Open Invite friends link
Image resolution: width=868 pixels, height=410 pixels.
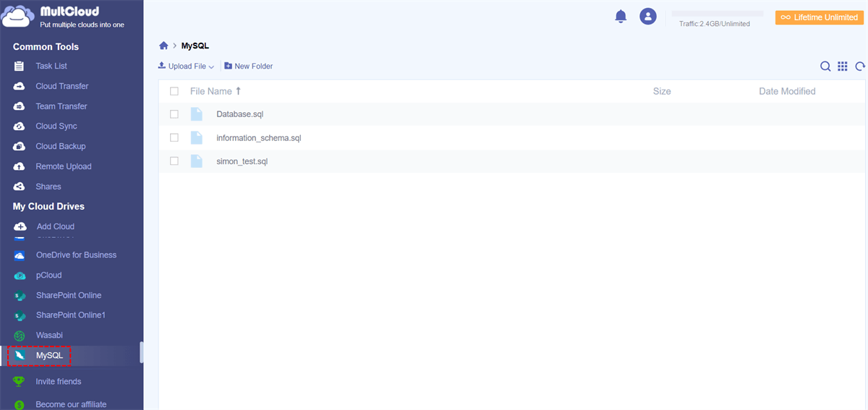click(x=59, y=381)
